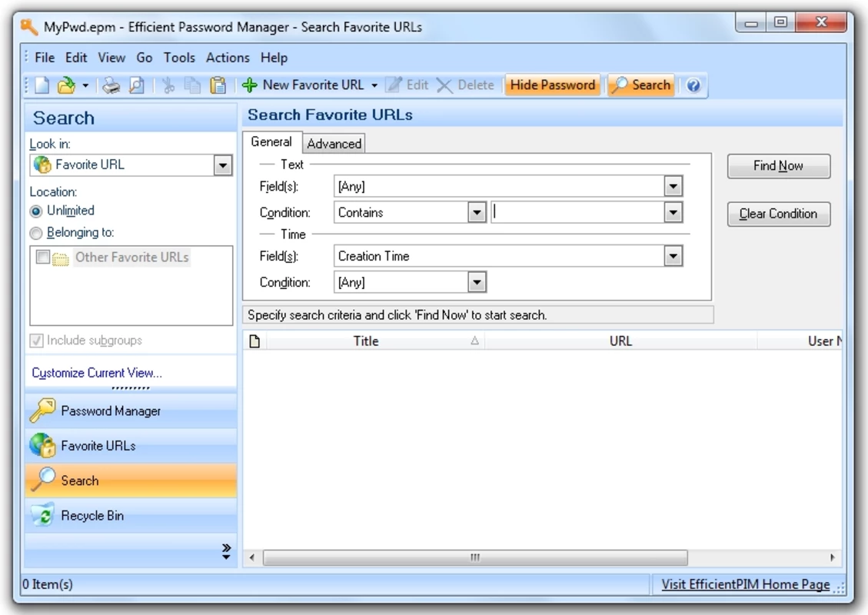Expand the New Favorite URL dropdown arrow
This screenshot has width=868, height=615.
pyautogui.click(x=374, y=85)
